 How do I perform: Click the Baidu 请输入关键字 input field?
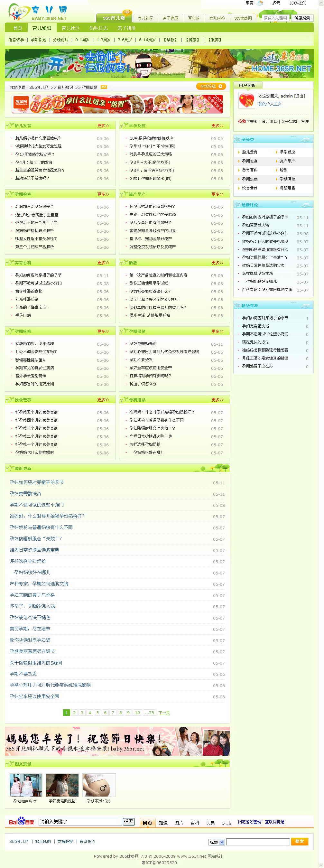click(80, 822)
